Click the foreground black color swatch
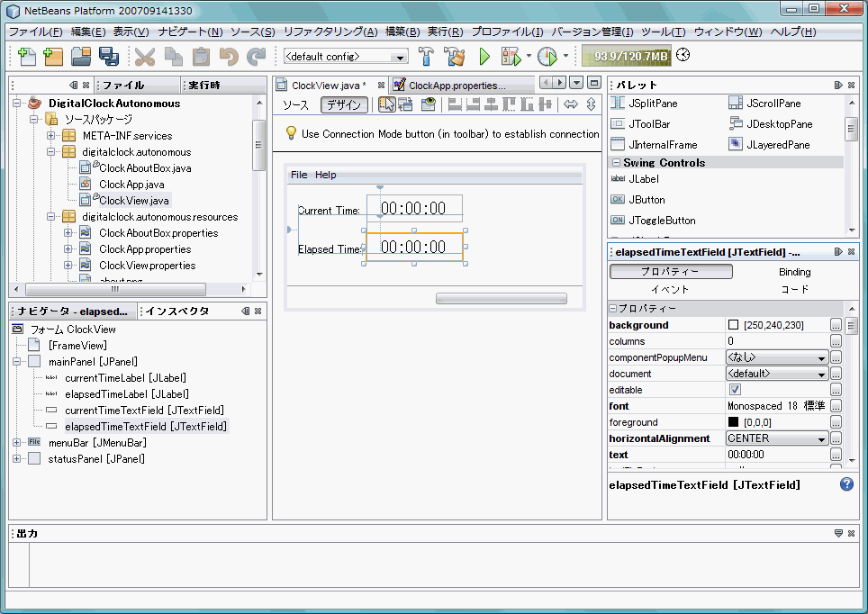Viewport: 868px width, 614px height. pyautogui.click(x=734, y=422)
